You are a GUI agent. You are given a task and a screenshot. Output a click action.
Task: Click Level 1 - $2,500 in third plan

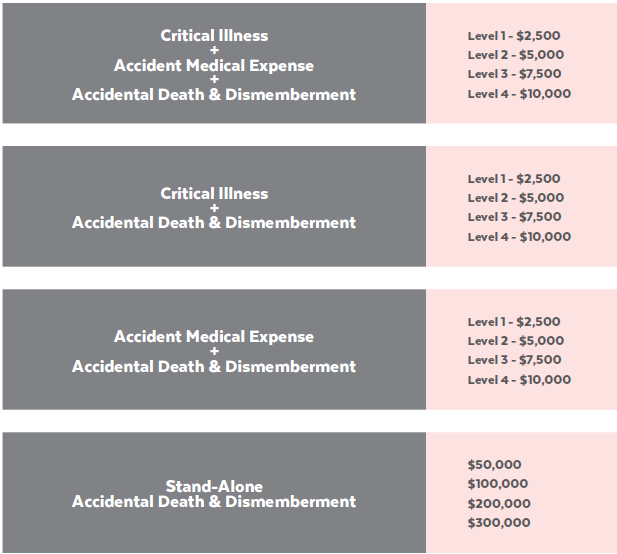514,321
